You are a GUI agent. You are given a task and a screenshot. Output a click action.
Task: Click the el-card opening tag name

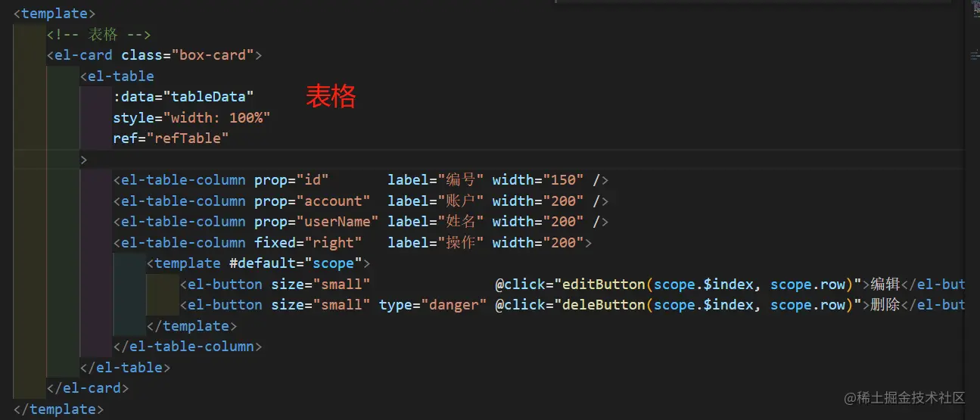[x=83, y=55]
